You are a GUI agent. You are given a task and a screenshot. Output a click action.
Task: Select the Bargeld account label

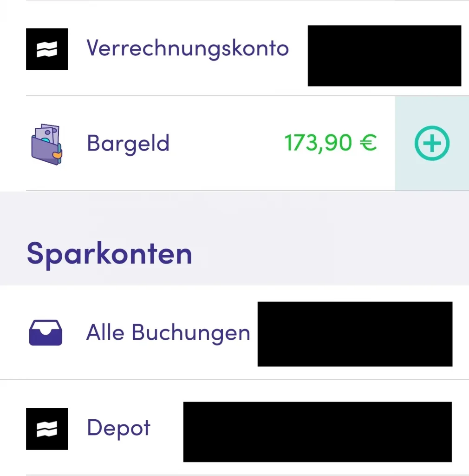(x=128, y=143)
